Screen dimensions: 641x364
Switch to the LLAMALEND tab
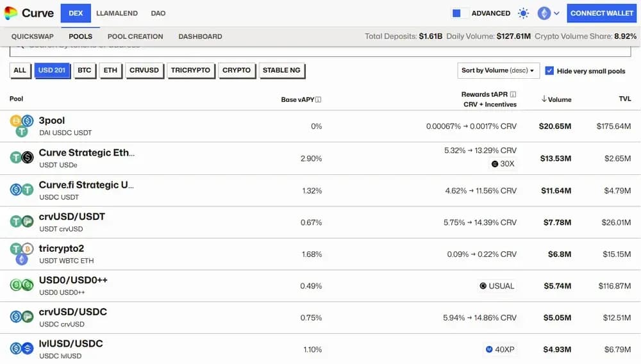pos(117,13)
